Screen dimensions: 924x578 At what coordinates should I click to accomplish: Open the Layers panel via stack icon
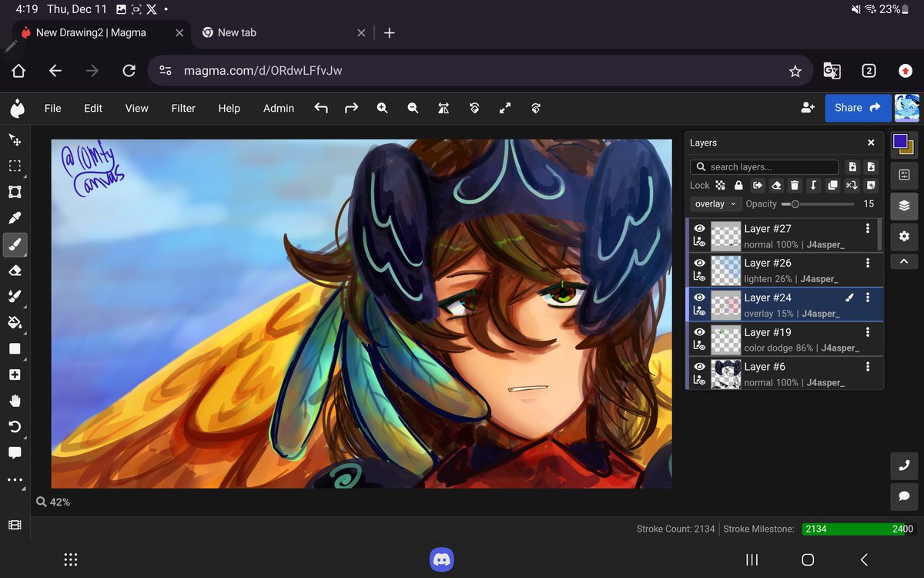pyautogui.click(x=905, y=206)
